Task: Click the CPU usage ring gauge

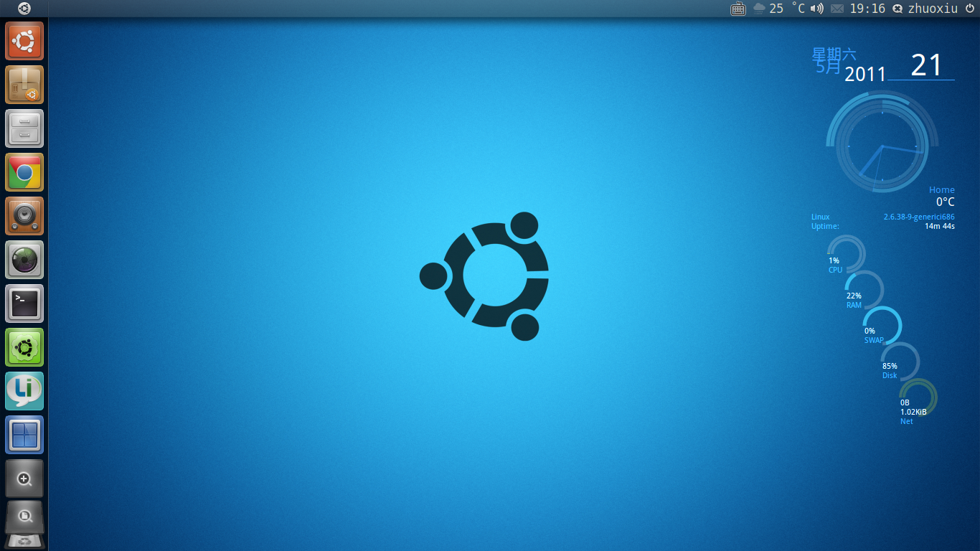Action: pyautogui.click(x=846, y=254)
